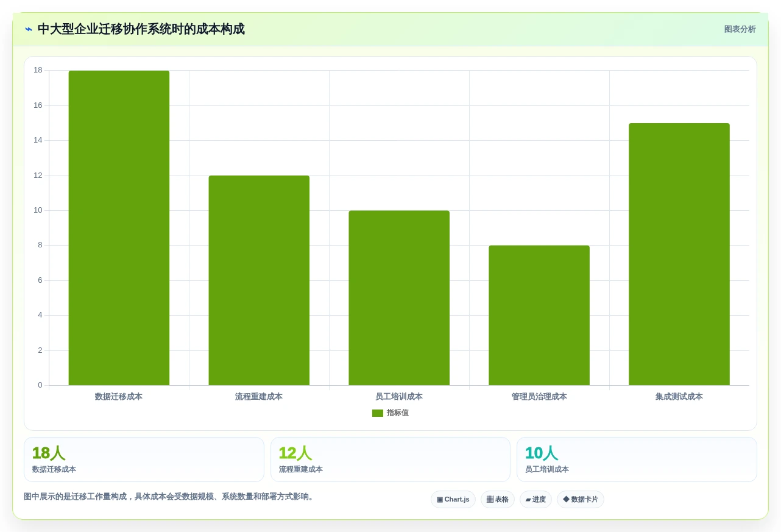Click the 数据迁移成本 x-axis label
Image resolution: width=781 pixels, height=532 pixels.
(119, 397)
